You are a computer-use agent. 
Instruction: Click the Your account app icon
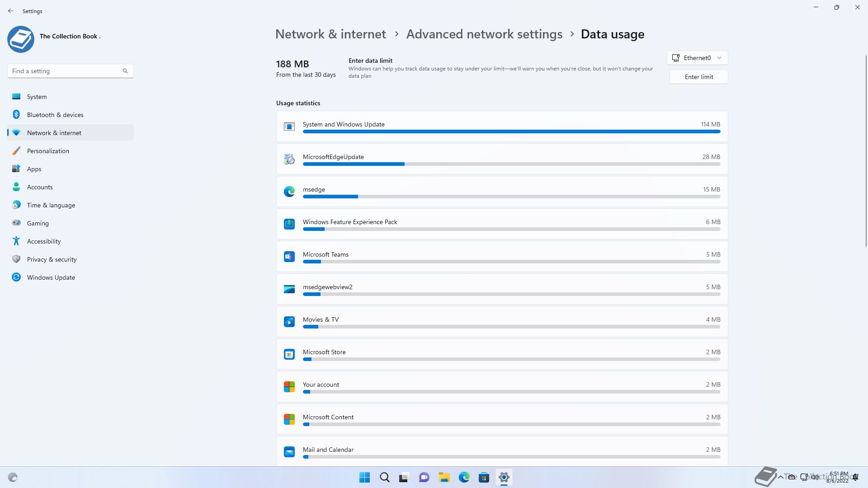tap(289, 387)
